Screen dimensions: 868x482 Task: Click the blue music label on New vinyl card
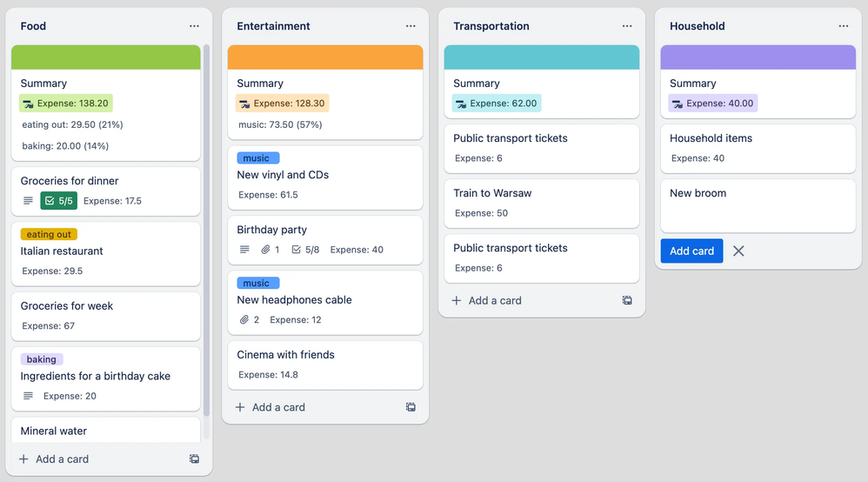click(x=257, y=158)
